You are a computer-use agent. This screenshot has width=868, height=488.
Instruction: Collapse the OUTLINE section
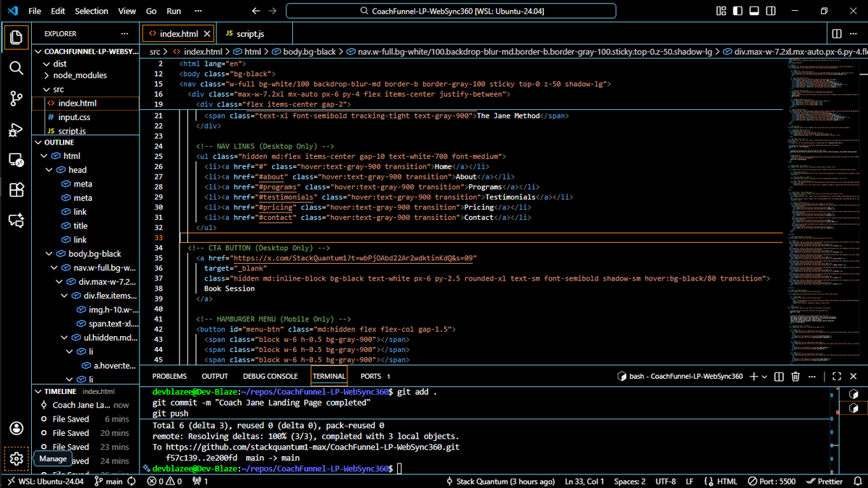pyautogui.click(x=85, y=142)
